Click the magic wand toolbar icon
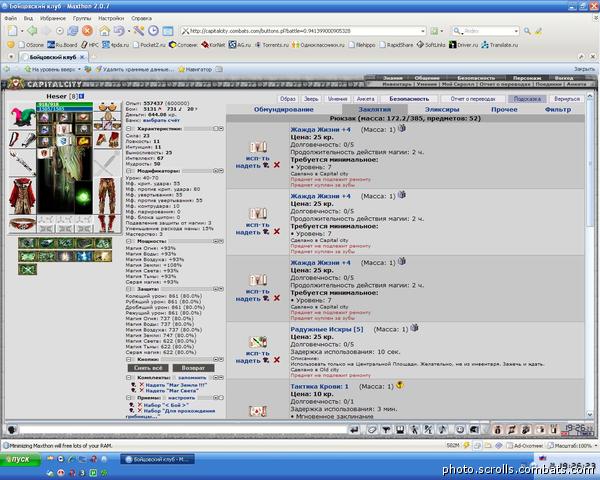The image size is (600, 480). 139,31
